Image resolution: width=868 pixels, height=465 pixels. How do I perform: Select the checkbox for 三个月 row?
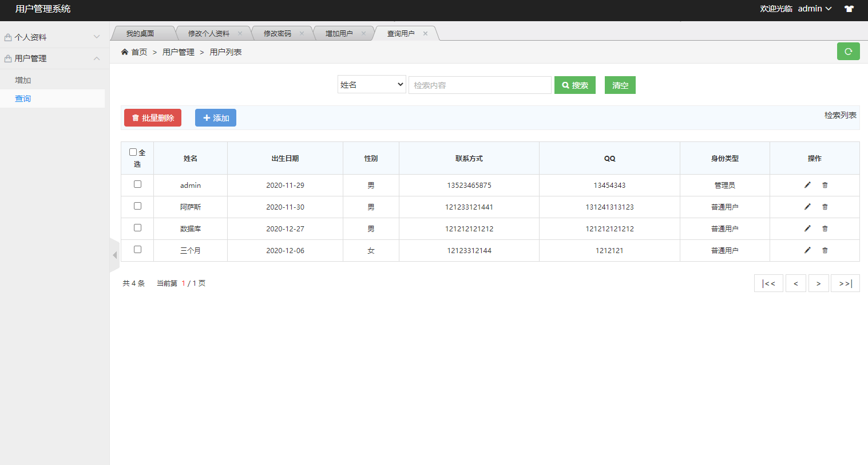(x=137, y=250)
